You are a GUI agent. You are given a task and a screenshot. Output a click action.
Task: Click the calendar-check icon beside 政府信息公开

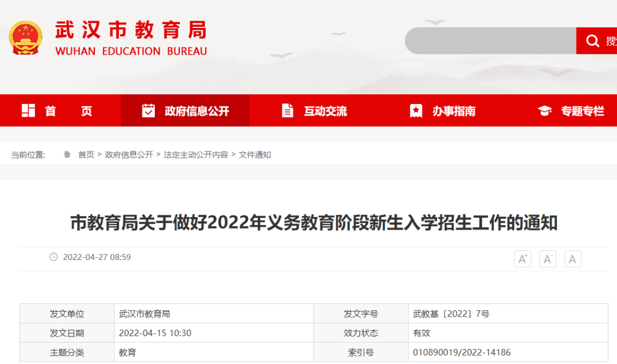tap(149, 111)
